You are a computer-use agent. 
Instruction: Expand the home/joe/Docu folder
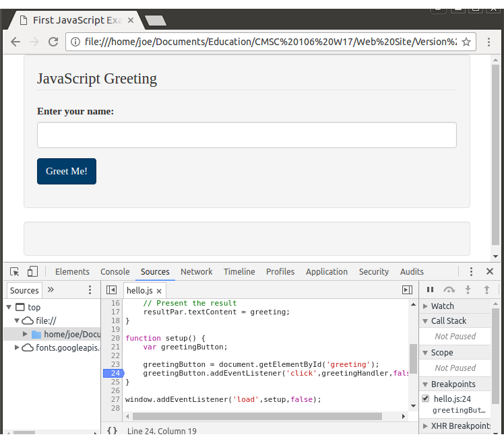(25, 334)
